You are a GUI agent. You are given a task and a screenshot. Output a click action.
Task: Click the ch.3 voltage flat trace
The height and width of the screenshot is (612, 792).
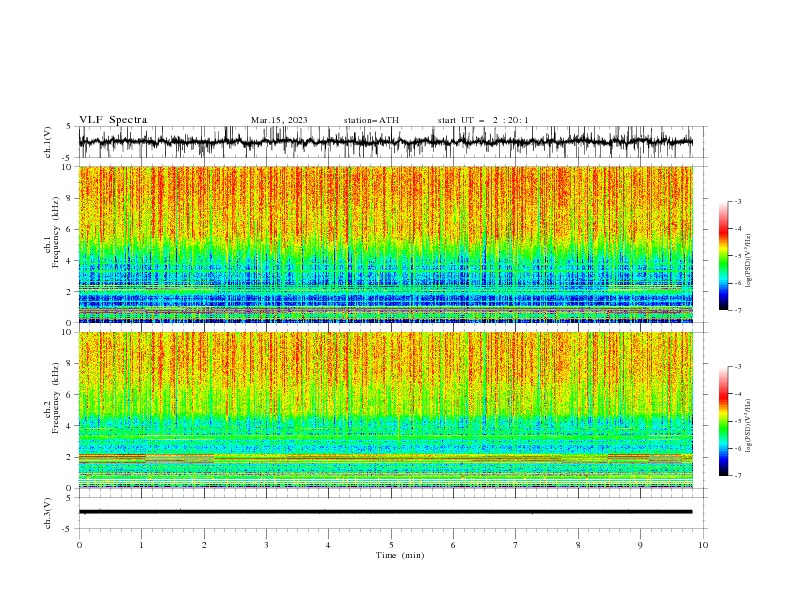tap(386, 512)
